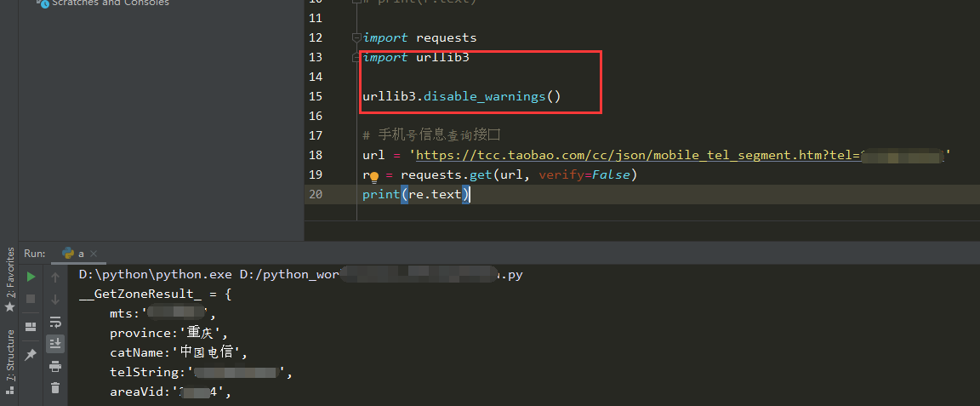The height and width of the screenshot is (406, 980).
Task: Click line number 19 in the gutter
Action: [316, 174]
